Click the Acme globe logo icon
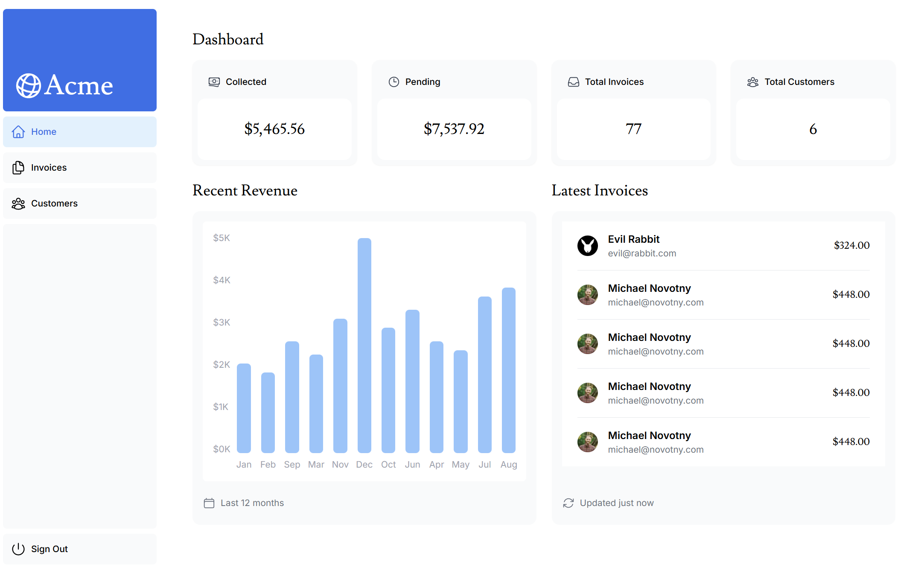Screen dimensions: 924x573 pyautogui.click(x=29, y=86)
